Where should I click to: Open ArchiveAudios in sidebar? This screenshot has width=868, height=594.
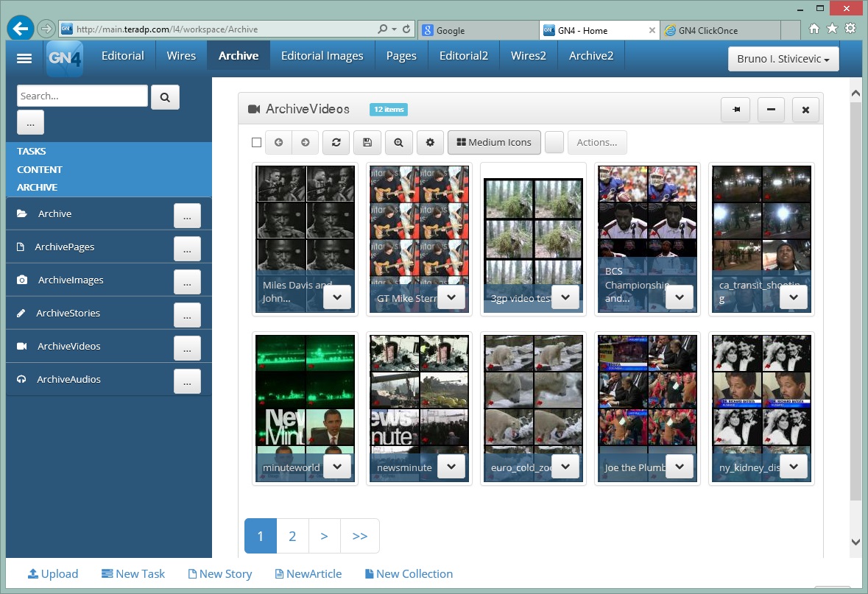point(68,380)
